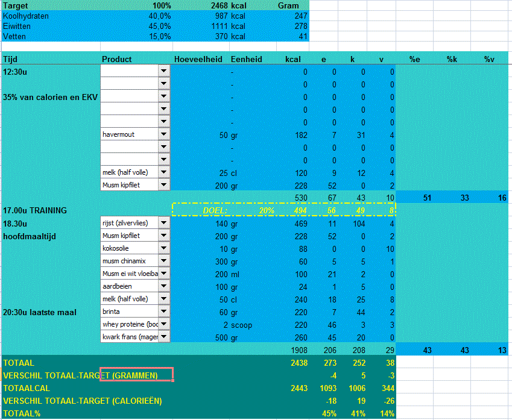Select the highlighted VERSCHIL TOTAAL-TARGET (GRAMMEN) cell
The width and height of the screenshot is (512, 420).
click(x=136, y=374)
